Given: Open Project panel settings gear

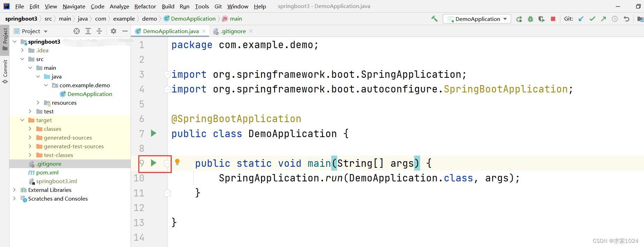Looking at the screenshot, I should click(x=114, y=31).
